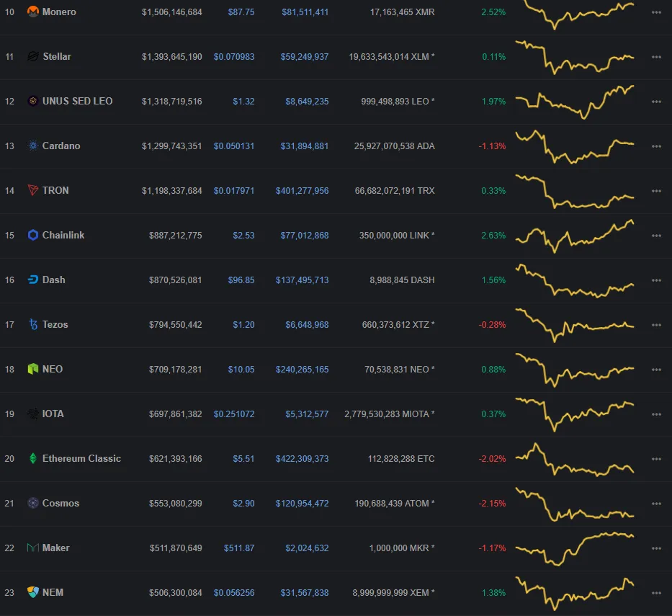Click the Maker coin logo icon
The image size is (672, 616).
pyautogui.click(x=33, y=548)
